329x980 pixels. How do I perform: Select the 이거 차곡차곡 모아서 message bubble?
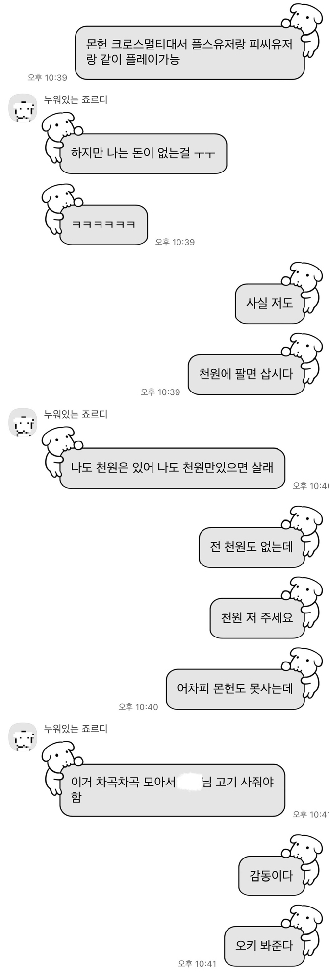(172, 790)
